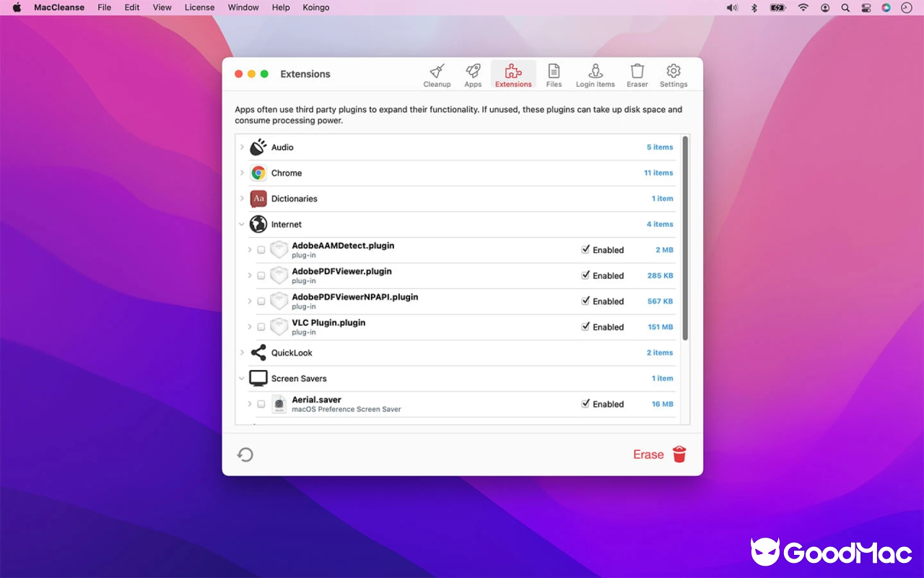Open the Koingo menu
The height and width of the screenshot is (578, 924).
pyautogui.click(x=315, y=7)
